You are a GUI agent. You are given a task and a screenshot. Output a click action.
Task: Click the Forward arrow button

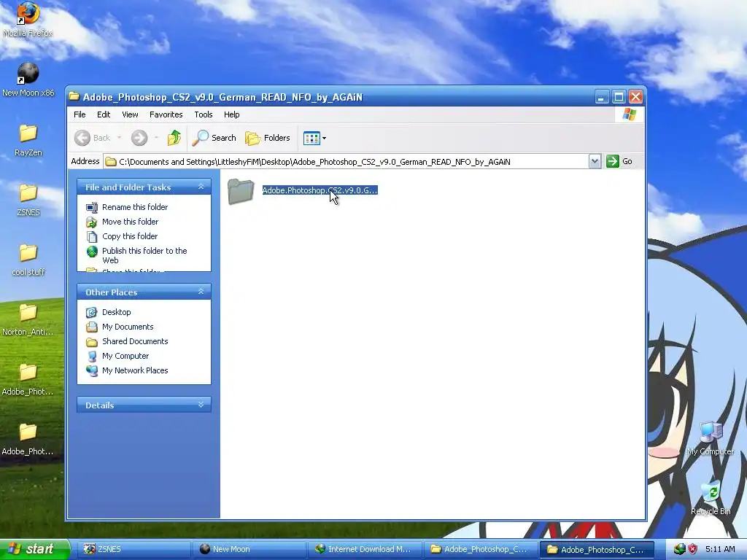tap(139, 138)
